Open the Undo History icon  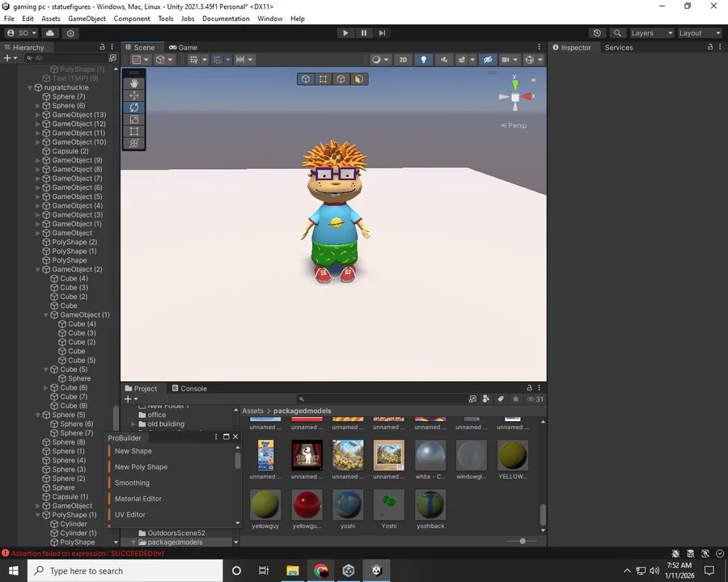tap(597, 33)
